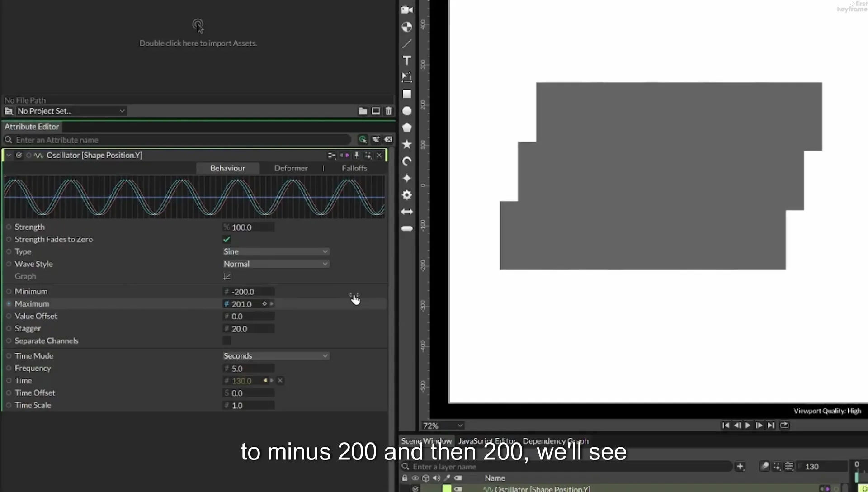868x492 pixels.
Task: Open the No Project Set dropdown
Action: coord(71,111)
